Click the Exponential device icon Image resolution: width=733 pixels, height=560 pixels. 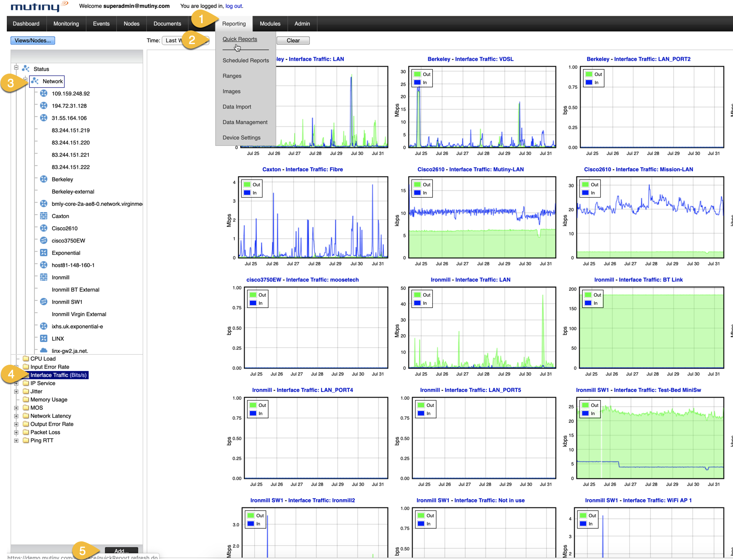tap(44, 253)
